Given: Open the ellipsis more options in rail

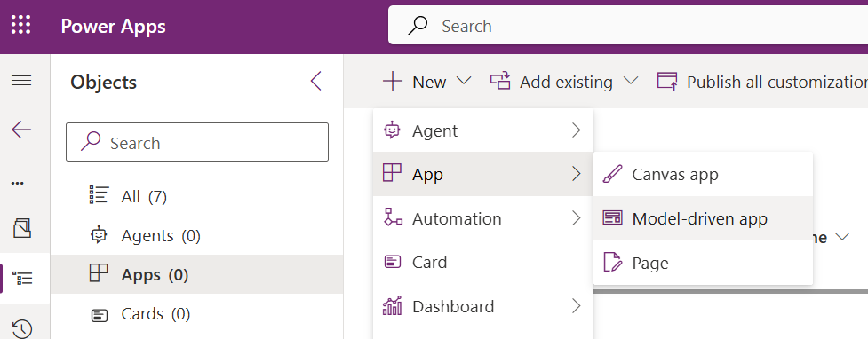Looking at the screenshot, I should point(18,183).
